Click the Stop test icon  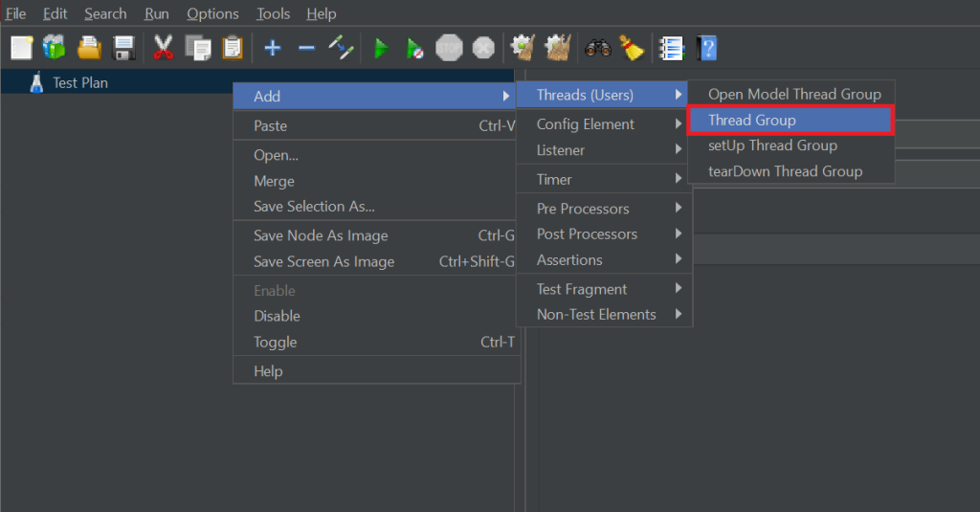[x=449, y=48]
